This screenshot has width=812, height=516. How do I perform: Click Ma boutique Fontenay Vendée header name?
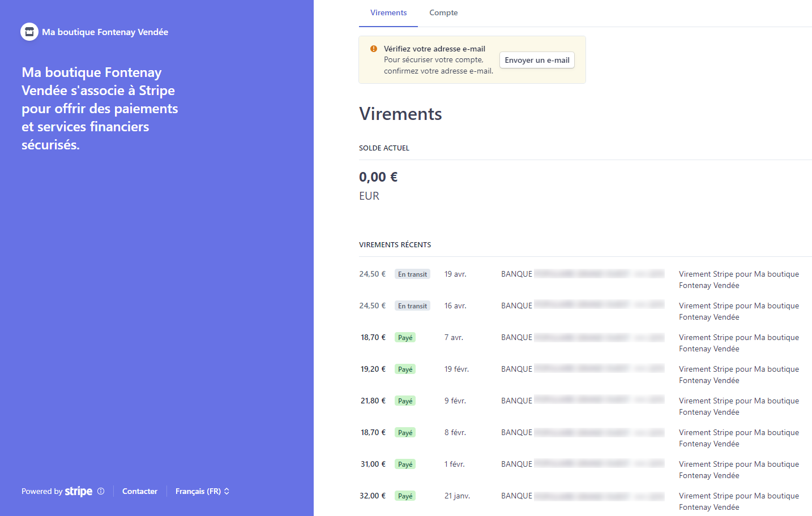click(x=105, y=32)
